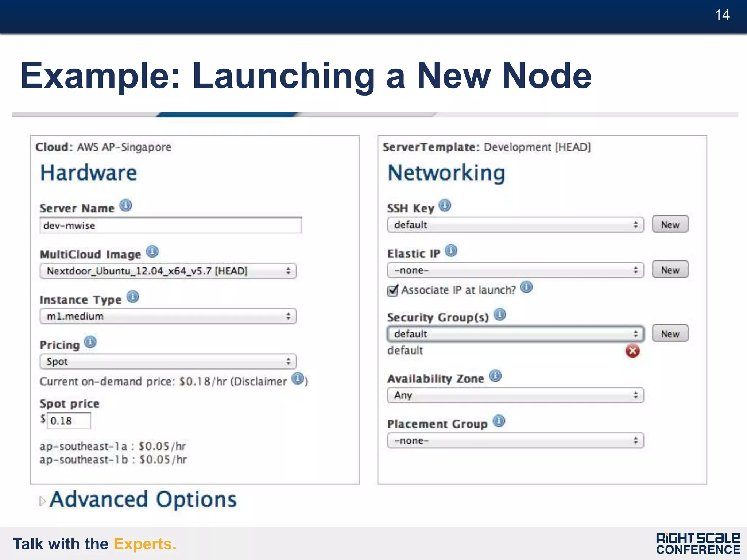This screenshot has height=560, width=747.
Task: Uncheck Associate IP at launch checkbox
Action: tap(393, 290)
